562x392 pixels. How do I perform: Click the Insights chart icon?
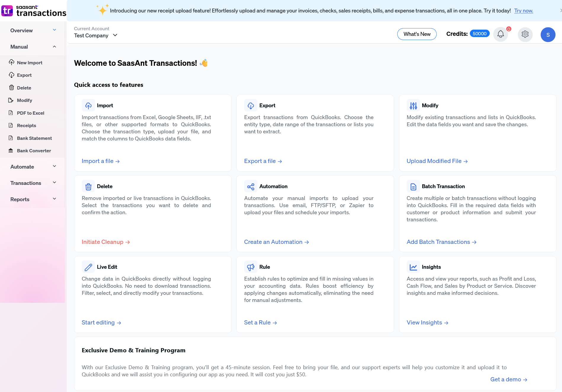(x=413, y=267)
